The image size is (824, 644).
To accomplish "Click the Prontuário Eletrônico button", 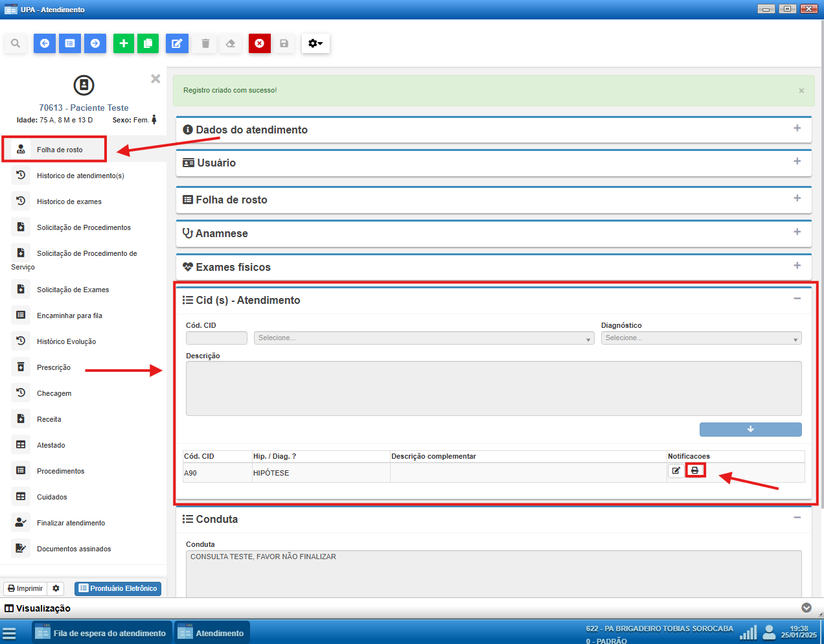I will (x=118, y=588).
